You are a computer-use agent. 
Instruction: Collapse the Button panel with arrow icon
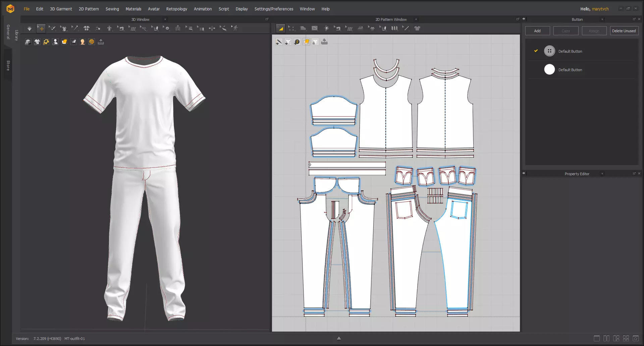(x=524, y=19)
